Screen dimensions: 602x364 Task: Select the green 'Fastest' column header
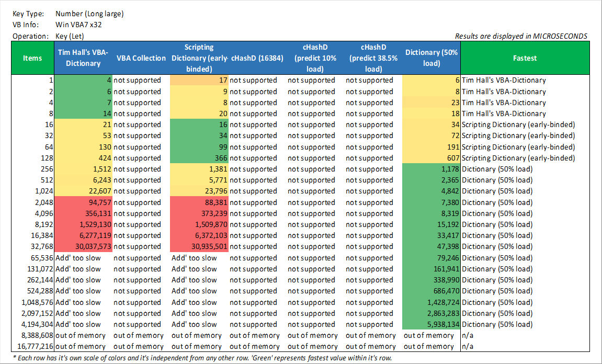(x=525, y=58)
